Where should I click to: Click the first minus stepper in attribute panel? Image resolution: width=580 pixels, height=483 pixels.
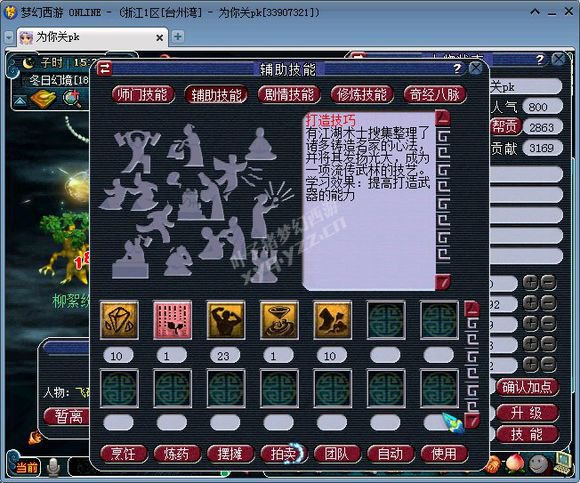[x=548, y=283]
